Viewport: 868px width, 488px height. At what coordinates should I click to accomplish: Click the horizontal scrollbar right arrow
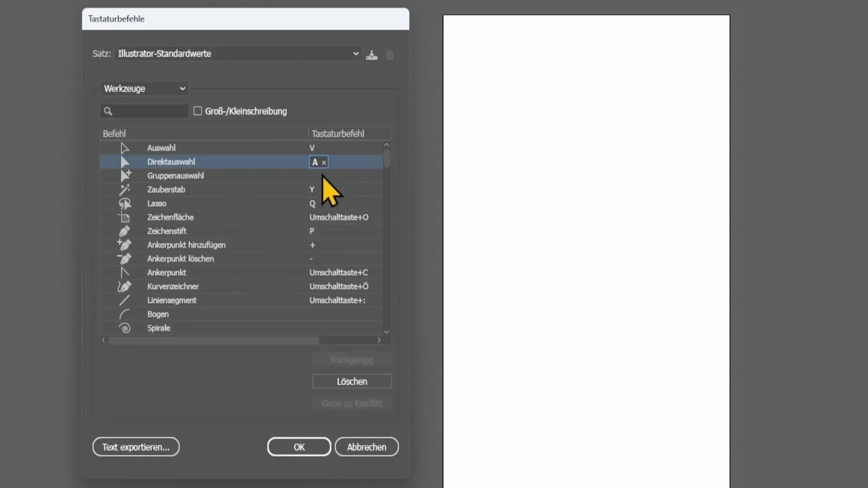[379, 340]
